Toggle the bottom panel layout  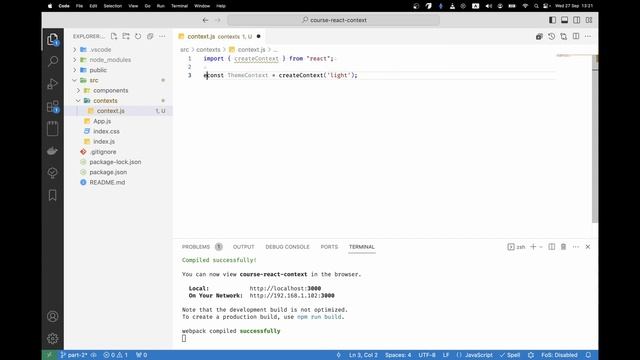[564, 20]
